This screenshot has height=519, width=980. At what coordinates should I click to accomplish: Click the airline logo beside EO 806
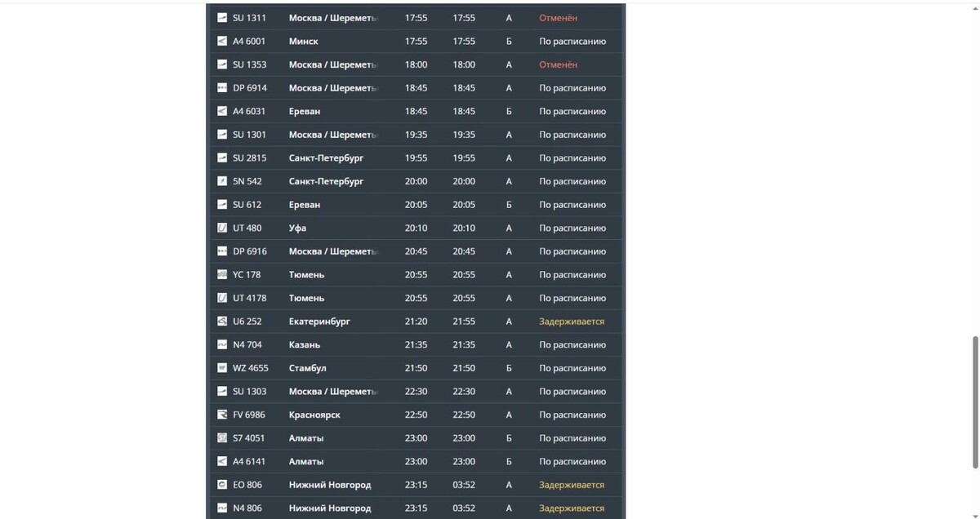pos(220,484)
